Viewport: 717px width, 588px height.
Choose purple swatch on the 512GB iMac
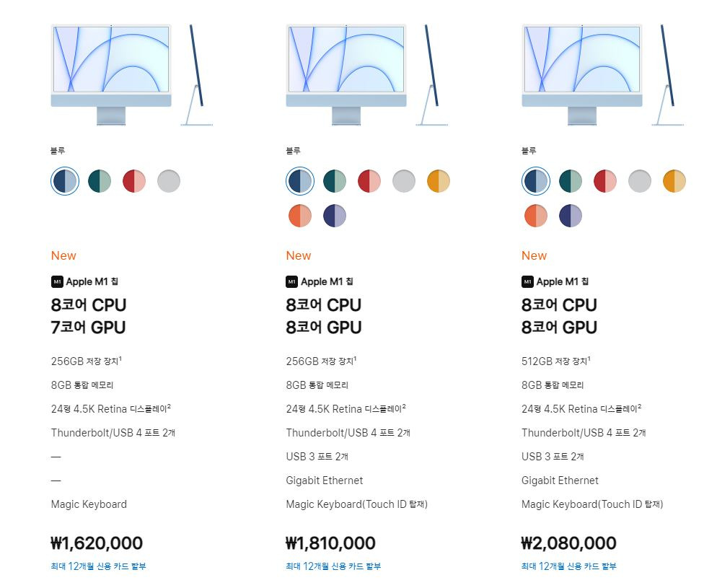pos(571,216)
